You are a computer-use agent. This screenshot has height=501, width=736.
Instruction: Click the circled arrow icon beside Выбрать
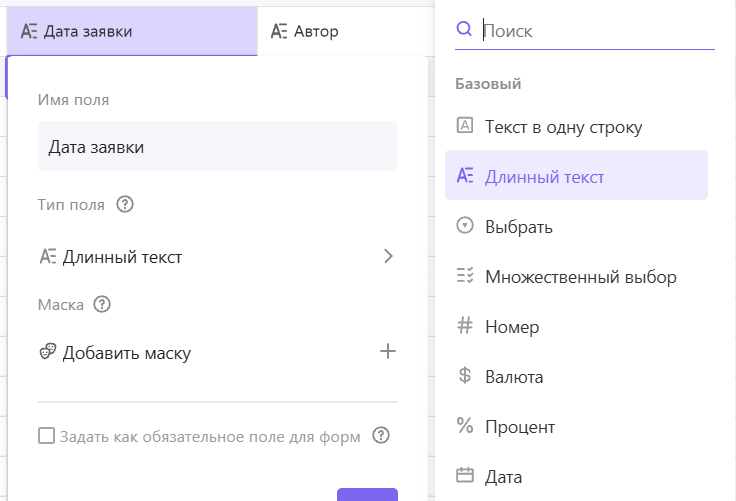click(465, 225)
